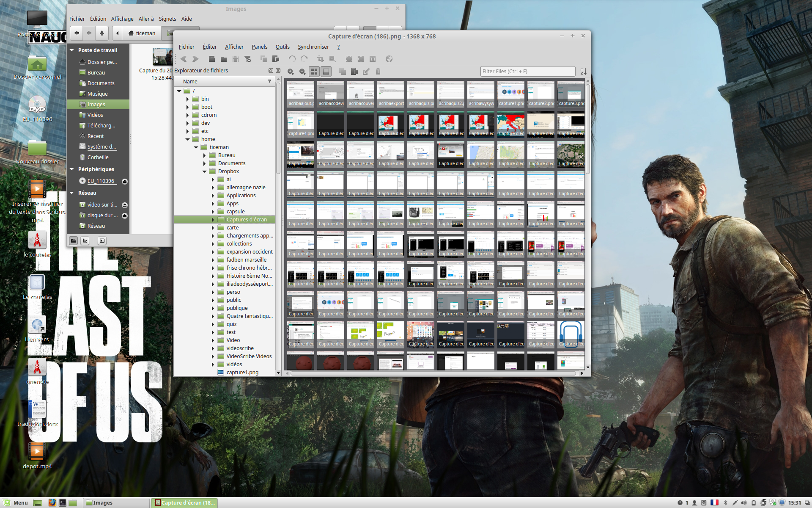Screen dimensions: 812x508
Task: Collapse 'Poste de travail' section in Nemo
Action: pos(72,50)
